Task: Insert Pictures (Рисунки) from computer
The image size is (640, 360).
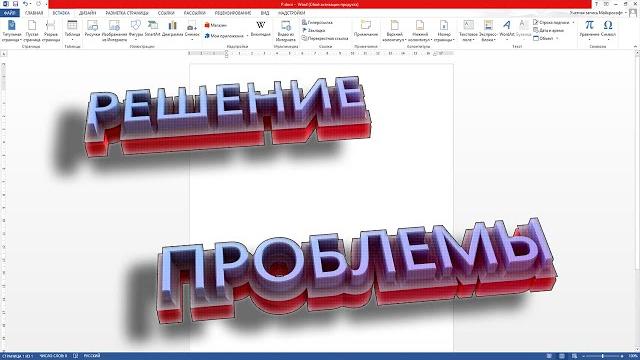Action: pyautogui.click(x=93, y=29)
